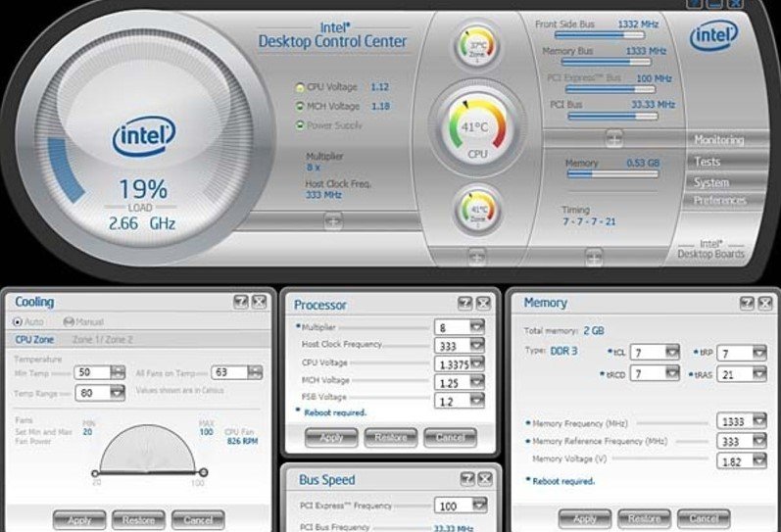Click the 7-7-7-21 timing value
The width and height of the screenshot is (781, 532).
click(589, 221)
